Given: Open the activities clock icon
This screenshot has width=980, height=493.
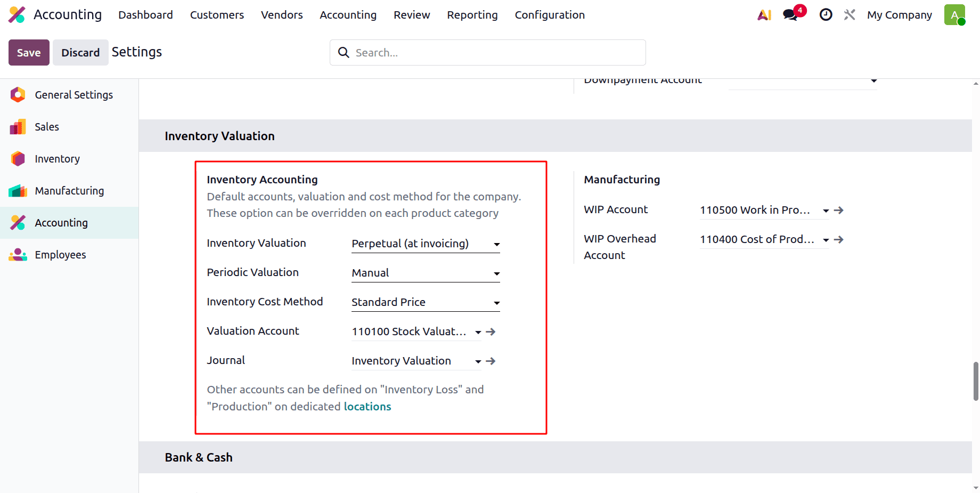Looking at the screenshot, I should 826,15.
